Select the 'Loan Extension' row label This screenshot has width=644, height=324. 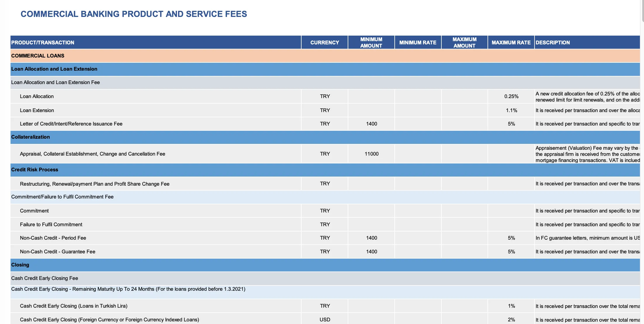click(37, 110)
